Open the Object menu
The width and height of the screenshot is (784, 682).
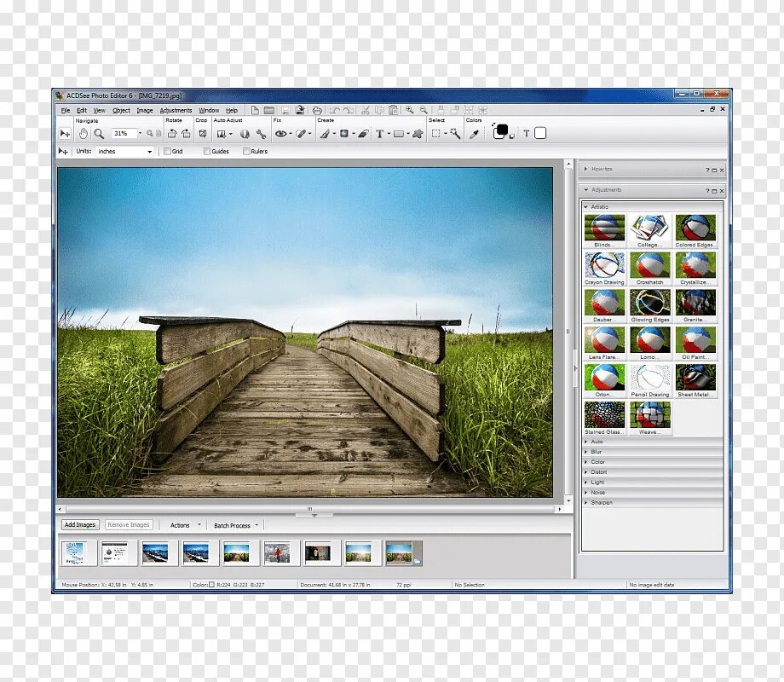[121, 110]
